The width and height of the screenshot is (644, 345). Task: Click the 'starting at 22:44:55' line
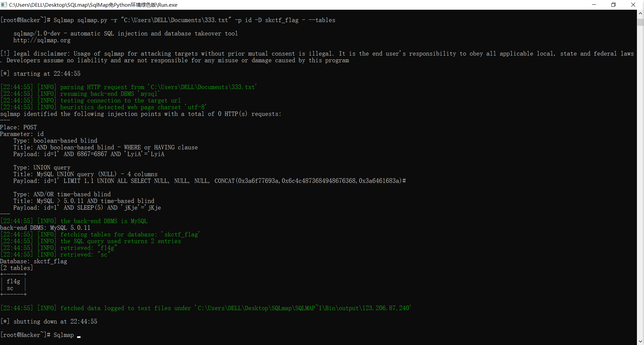tap(41, 74)
